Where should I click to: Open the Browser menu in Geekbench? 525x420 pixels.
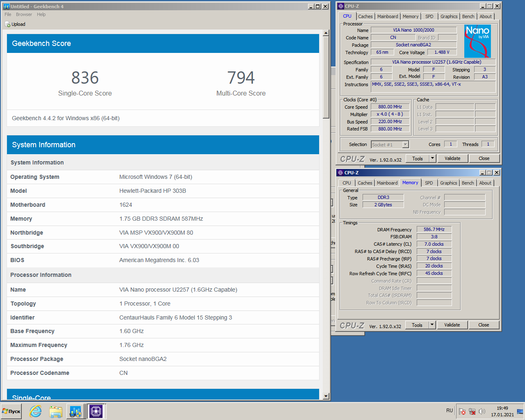click(x=24, y=14)
